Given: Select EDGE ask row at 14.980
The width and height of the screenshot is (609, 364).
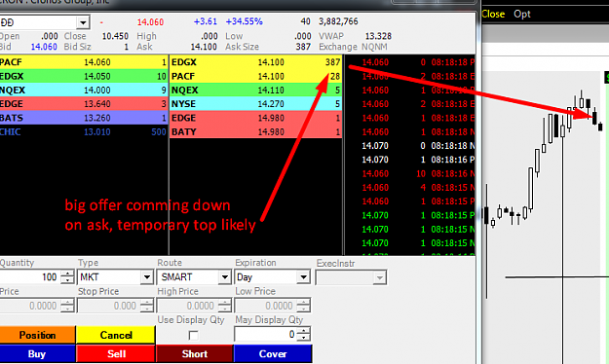Looking at the screenshot, I should click(x=255, y=118).
